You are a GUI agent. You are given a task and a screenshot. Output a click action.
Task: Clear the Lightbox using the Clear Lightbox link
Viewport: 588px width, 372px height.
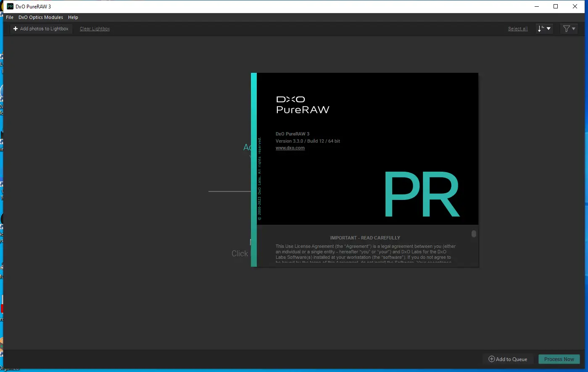pos(95,29)
